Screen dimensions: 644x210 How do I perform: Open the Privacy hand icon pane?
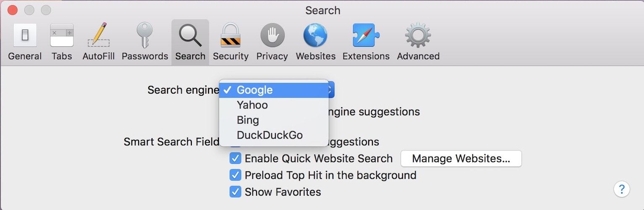tap(272, 42)
